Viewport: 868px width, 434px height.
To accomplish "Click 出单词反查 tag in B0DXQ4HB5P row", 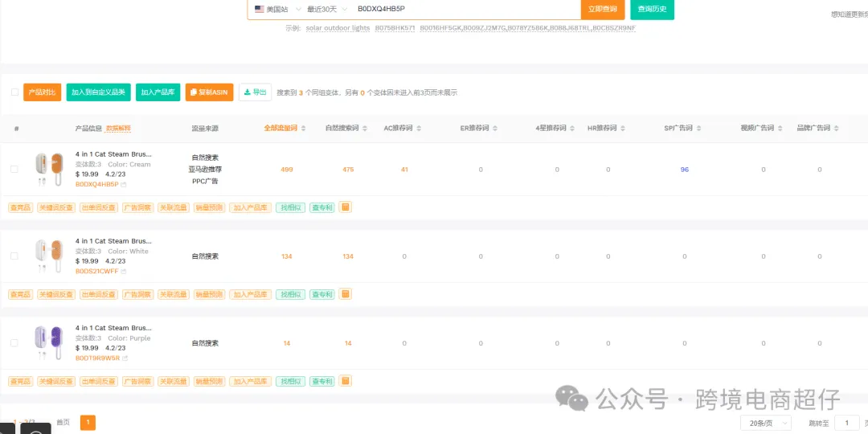I will tap(99, 207).
